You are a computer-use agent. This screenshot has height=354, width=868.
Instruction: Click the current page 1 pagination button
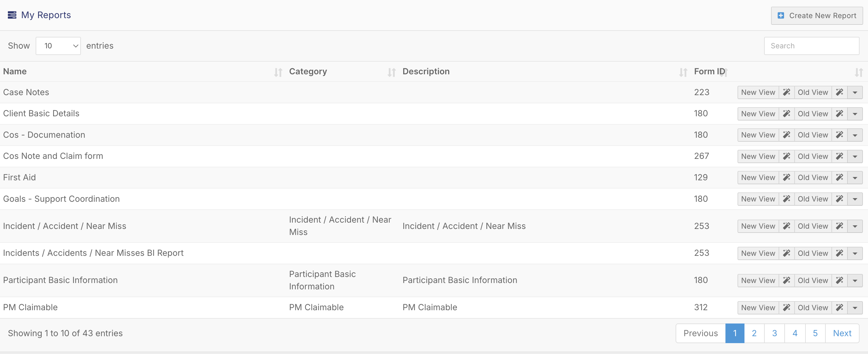click(x=735, y=333)
